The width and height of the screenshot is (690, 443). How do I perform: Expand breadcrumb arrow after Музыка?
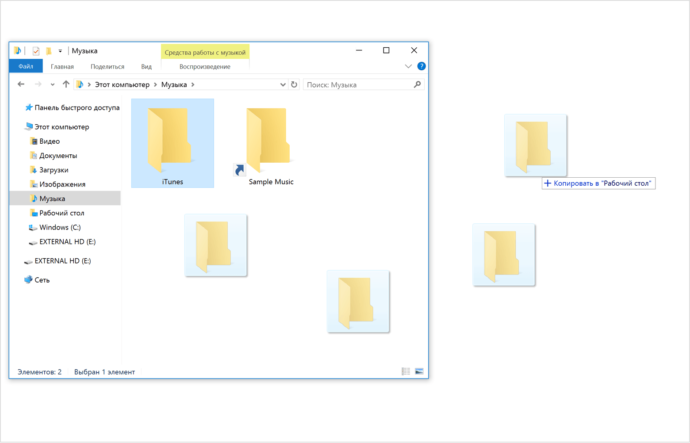(x=193, y=84)
